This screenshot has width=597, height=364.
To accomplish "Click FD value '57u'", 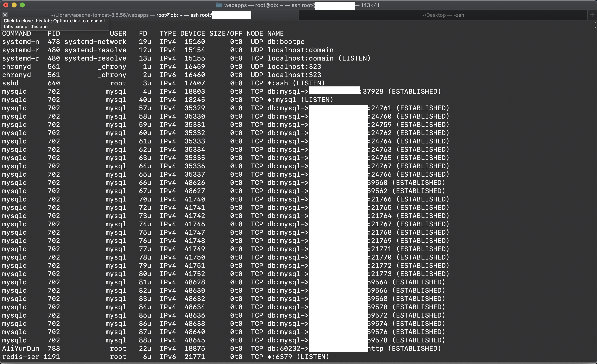I will click(x=145, y=108).
